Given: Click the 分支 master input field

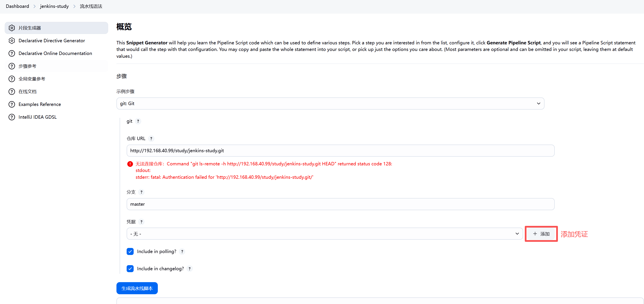Looking at the screenshot, I should coord(340,204).
